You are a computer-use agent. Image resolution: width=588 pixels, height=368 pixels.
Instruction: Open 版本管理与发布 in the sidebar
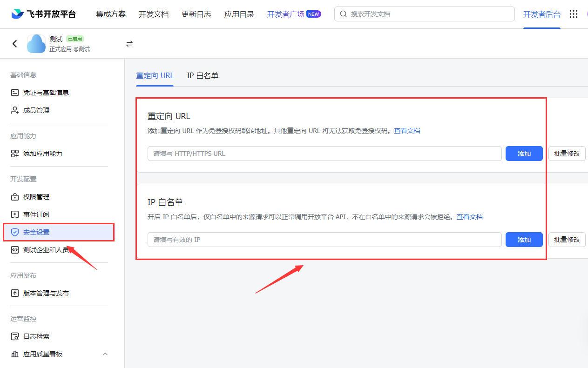tap(46, 293)
